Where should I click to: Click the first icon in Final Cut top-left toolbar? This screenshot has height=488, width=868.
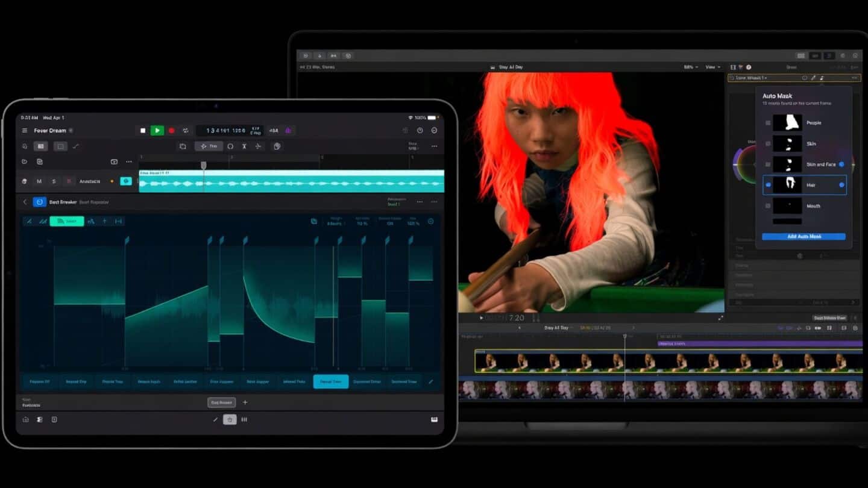[x=306, y=55]
